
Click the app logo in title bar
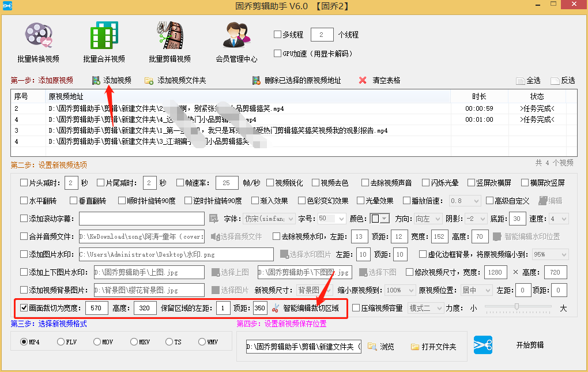click(7, 6)
